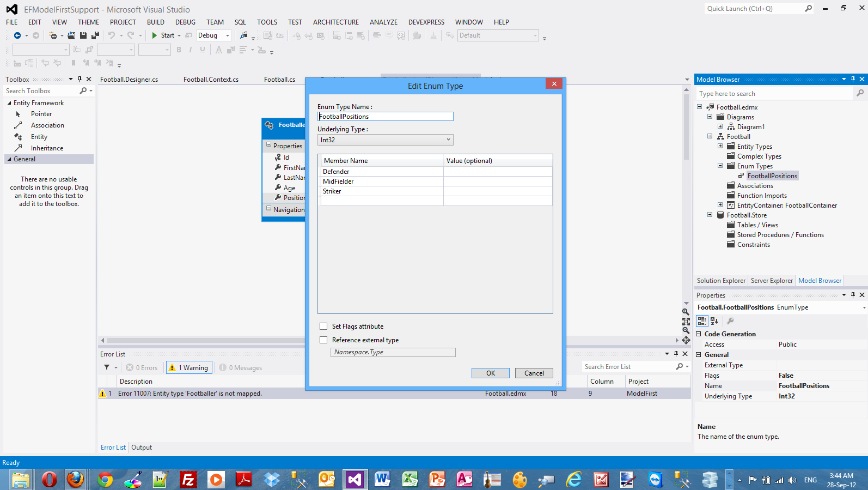Viewport: 868px width, 490px height.
Task: Collapse the Football.edmx tree node
Action: (700, 107)
